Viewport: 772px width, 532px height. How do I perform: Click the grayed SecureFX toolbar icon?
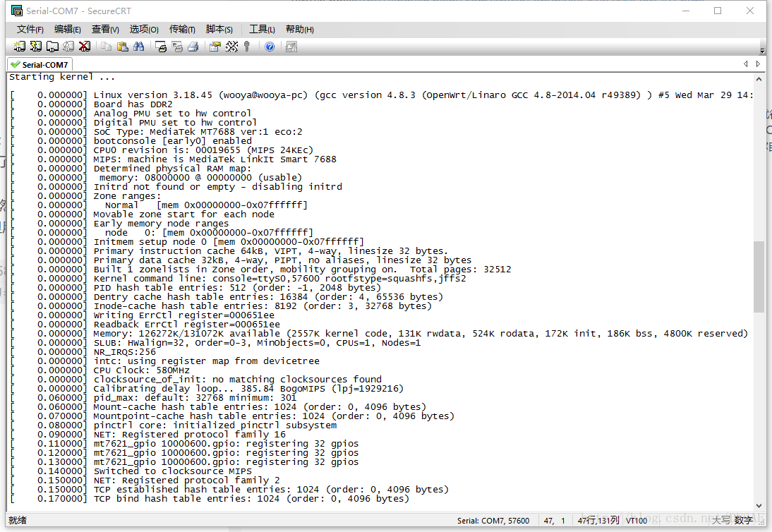[x=291, y=47]
